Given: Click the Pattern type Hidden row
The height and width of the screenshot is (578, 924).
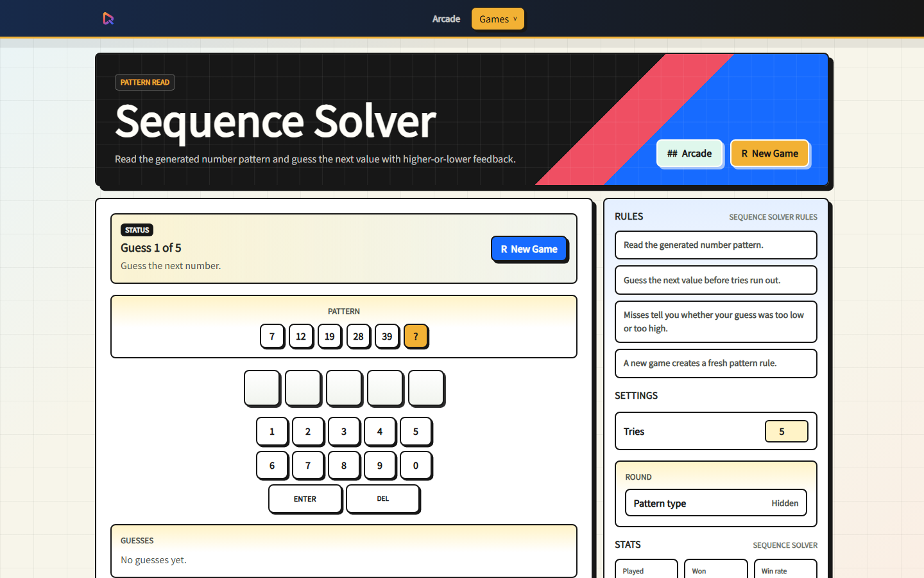Looking at the screenshot, I should pos(716,503).
